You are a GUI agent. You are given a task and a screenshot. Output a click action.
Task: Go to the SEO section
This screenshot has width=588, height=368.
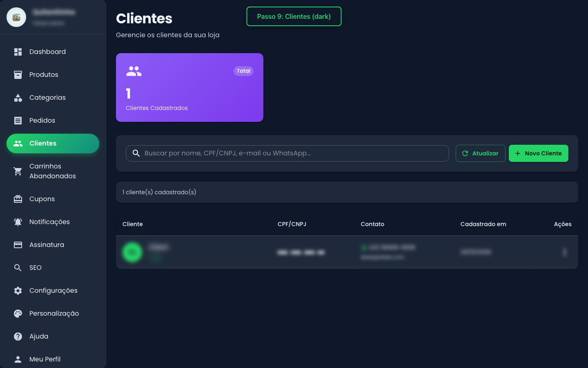pyautogui.click(x=36, y=268)
